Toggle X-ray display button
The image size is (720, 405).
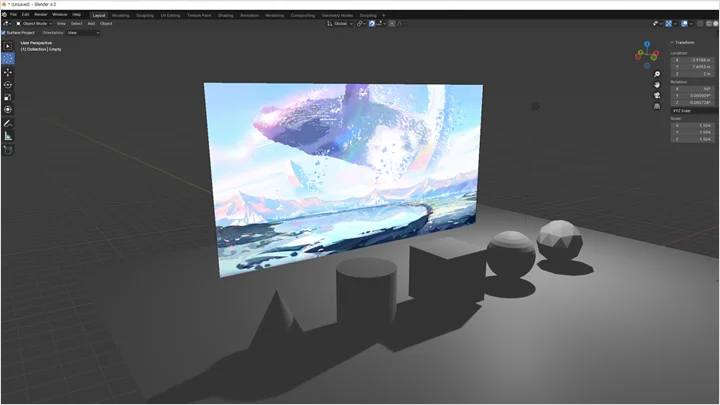point(700,23)
